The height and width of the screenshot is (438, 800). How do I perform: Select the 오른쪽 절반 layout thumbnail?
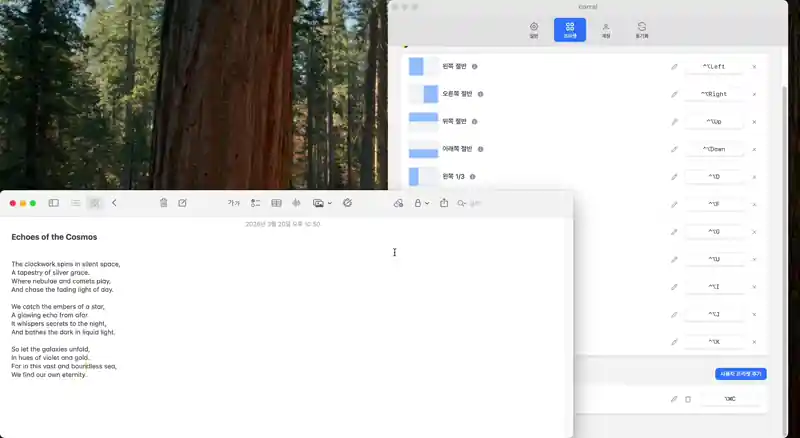(x=423, y=94)
